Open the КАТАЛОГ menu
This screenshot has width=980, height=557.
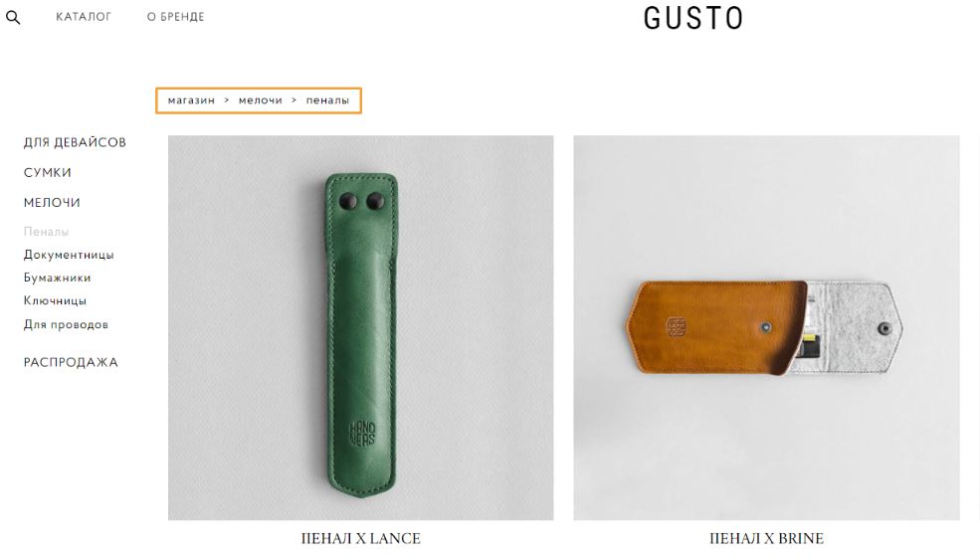point(84,17)
